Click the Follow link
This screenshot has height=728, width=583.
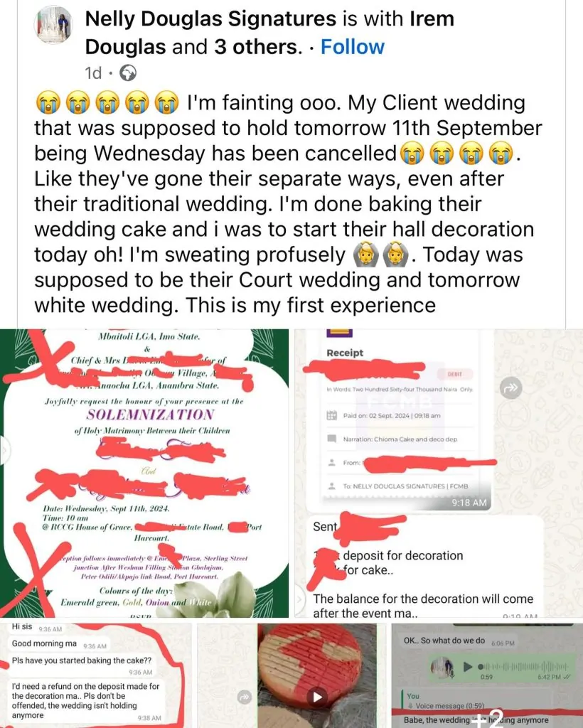(353, 47)
